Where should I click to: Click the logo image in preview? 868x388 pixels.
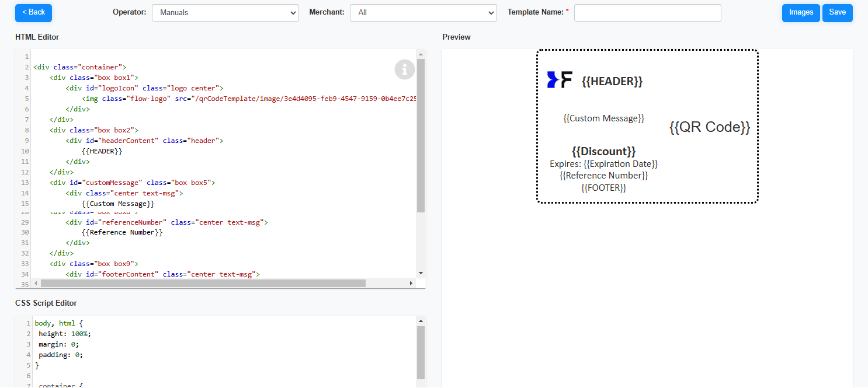[560, 80]
